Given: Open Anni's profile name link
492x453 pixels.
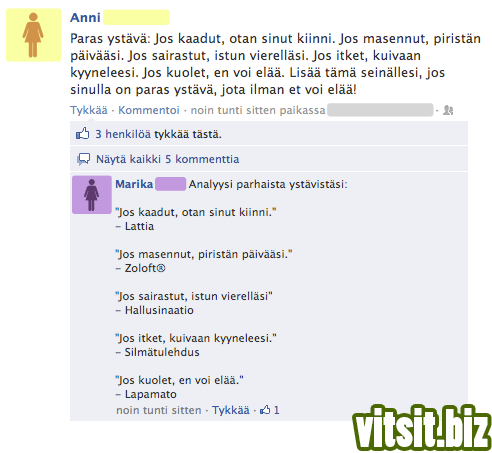Looking at the screenshot, I should click(85, 18).
